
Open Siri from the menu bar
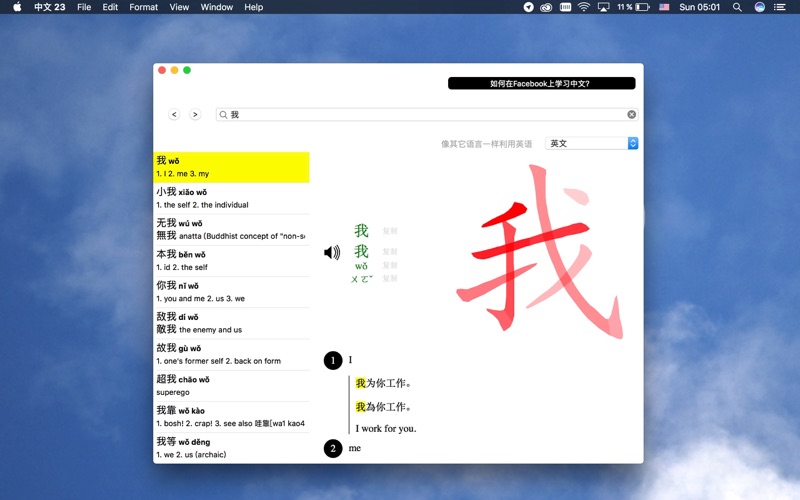(760, 7)
